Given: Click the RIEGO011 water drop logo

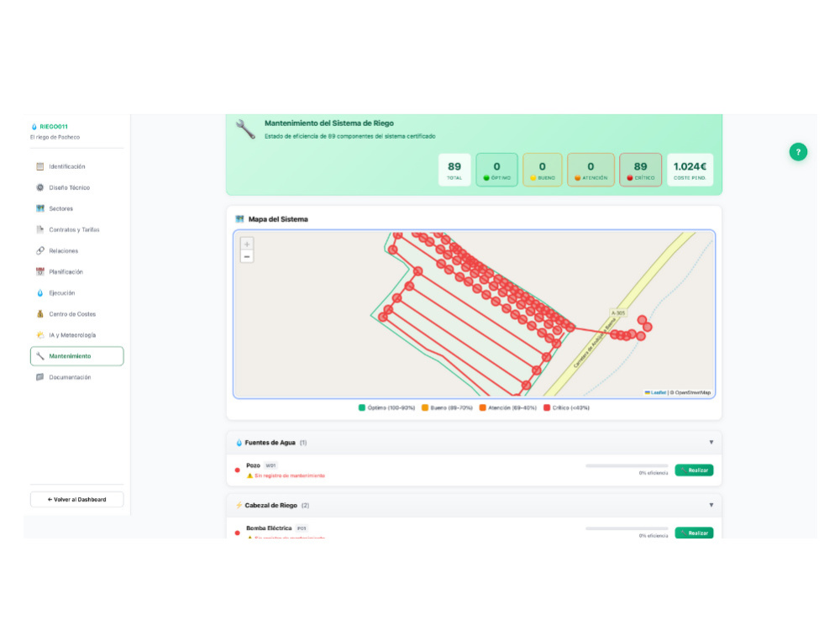Looking at the screenshot, I should [34, 127].
